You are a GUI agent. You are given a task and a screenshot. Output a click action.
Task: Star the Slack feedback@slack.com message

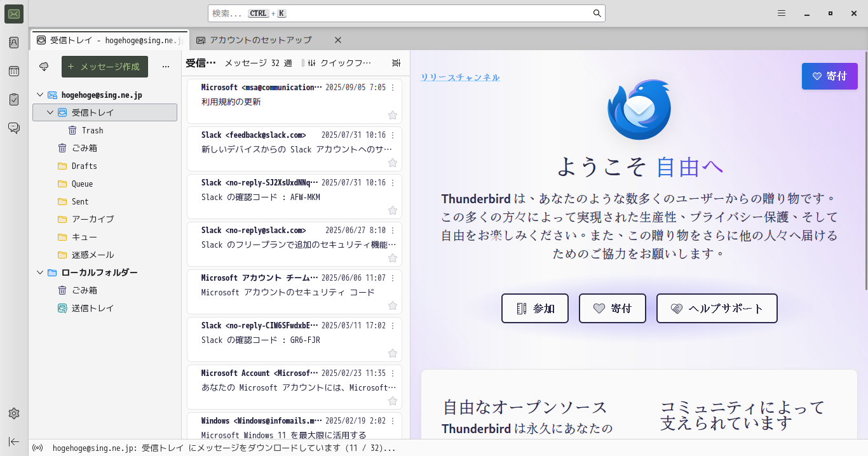pyautogui.click(x=393, y=163)
